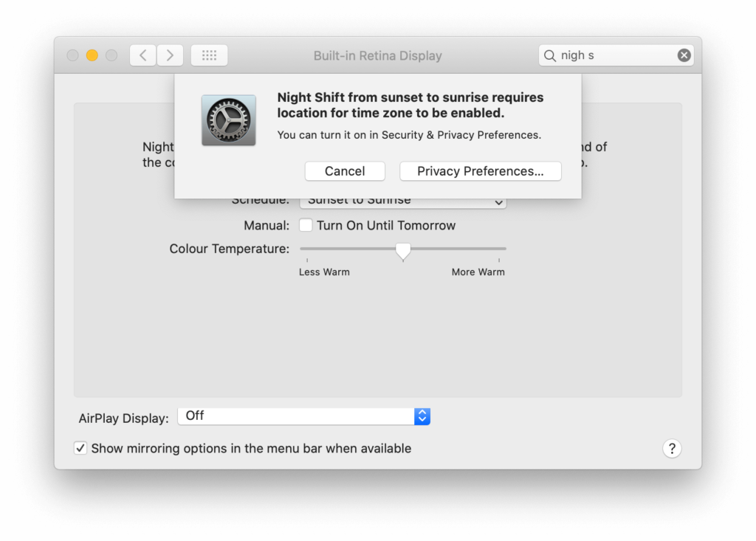Go back using the left chevron button

[x=143, y=55]
